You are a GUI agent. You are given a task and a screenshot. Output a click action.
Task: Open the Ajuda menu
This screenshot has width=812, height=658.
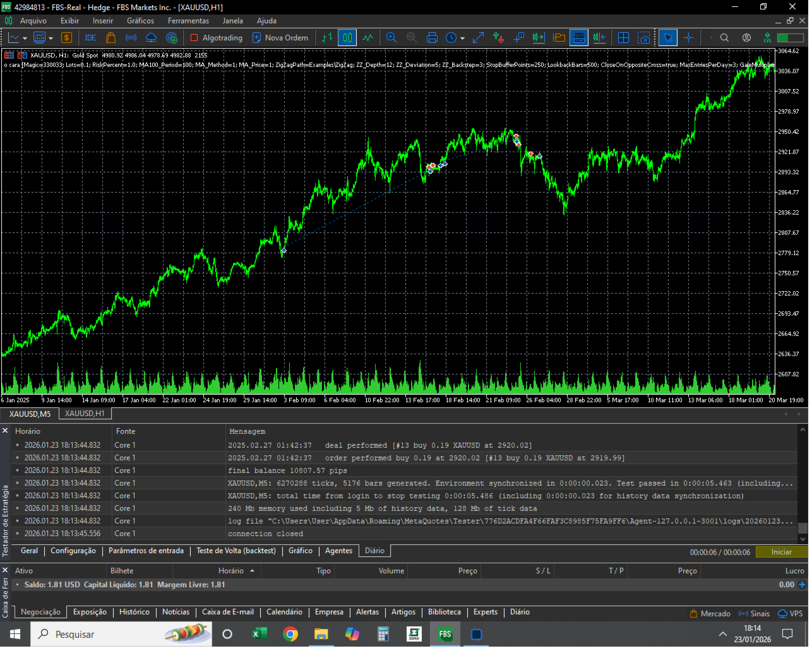coord(266,21)
